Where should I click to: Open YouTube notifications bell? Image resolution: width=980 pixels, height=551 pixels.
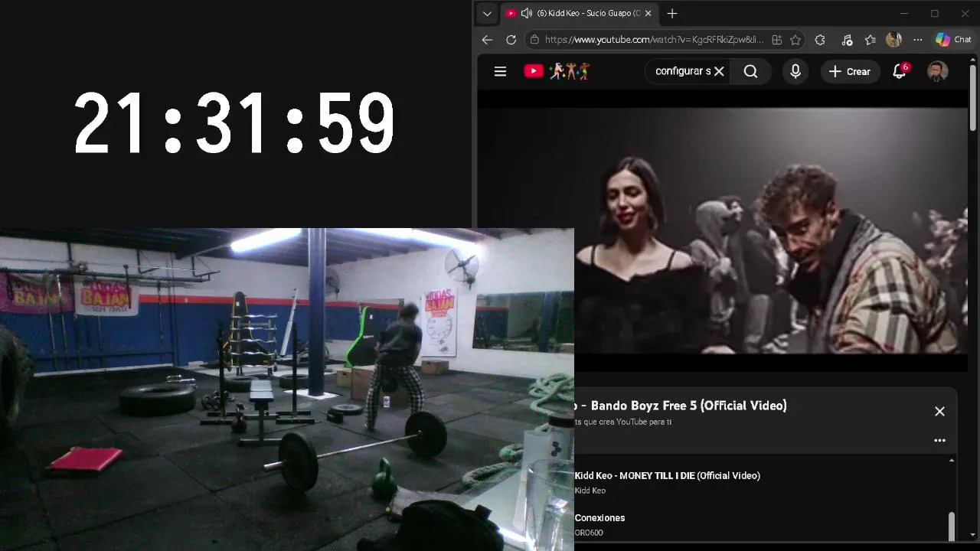pos(900,71)
